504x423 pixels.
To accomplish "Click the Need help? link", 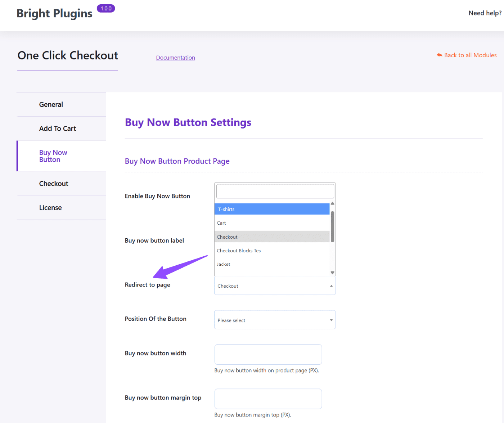I will click(485, 13).
